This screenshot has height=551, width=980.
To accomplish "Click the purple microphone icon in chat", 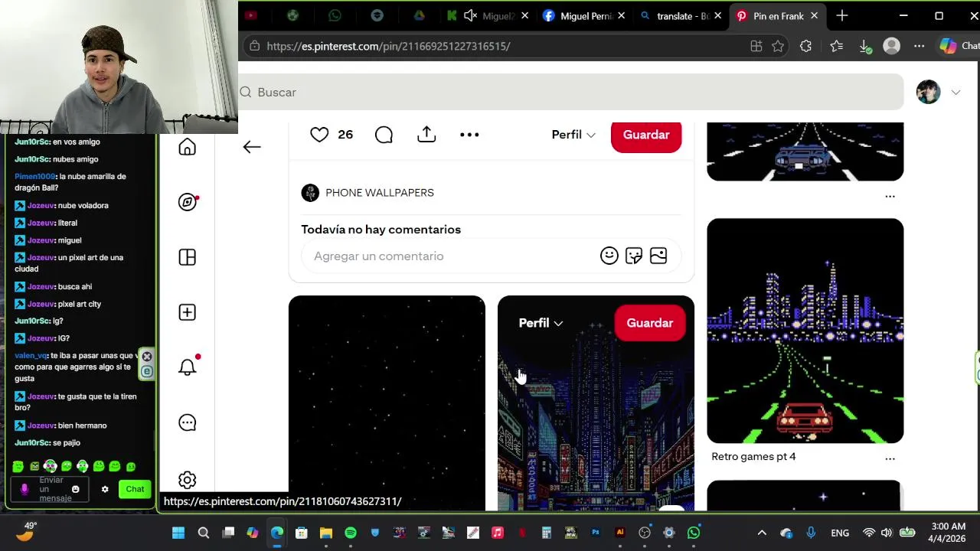I will pyautogui.click(x=24, y=489).
